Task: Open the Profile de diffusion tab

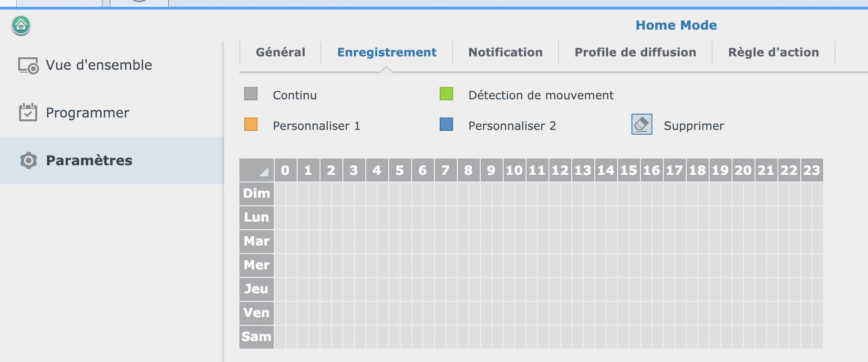Action: click(635, 52)
